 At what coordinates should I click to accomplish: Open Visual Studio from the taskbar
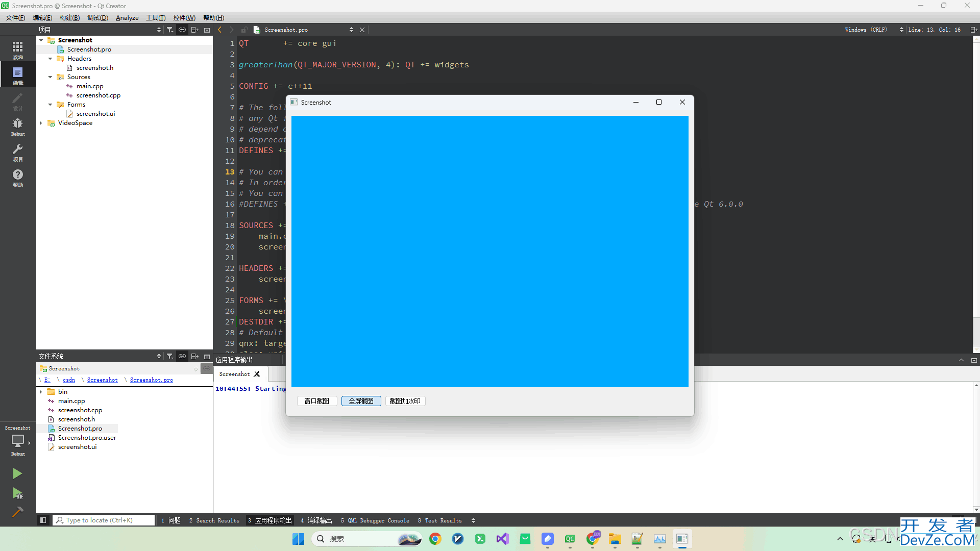pos(503,539)
